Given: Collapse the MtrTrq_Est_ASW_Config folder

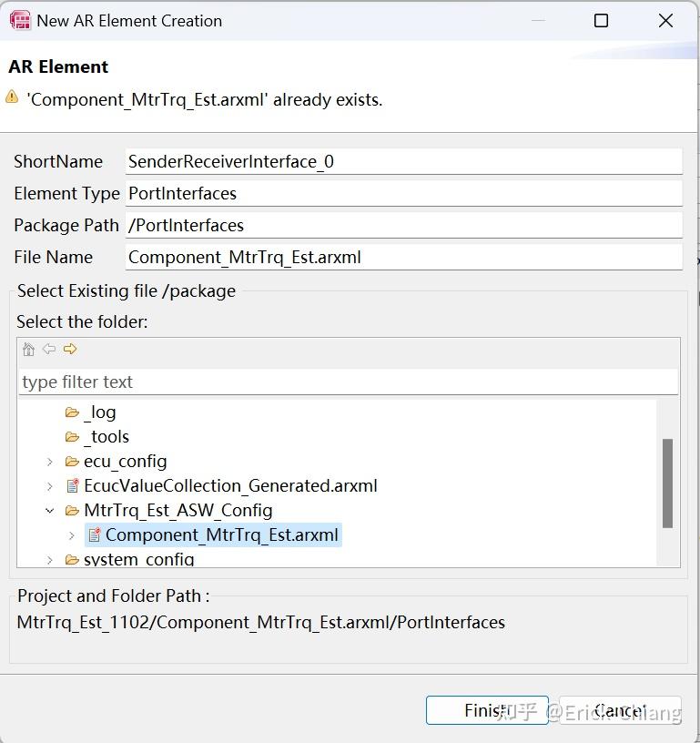Looking at the screenshot, I should [50, 511].
